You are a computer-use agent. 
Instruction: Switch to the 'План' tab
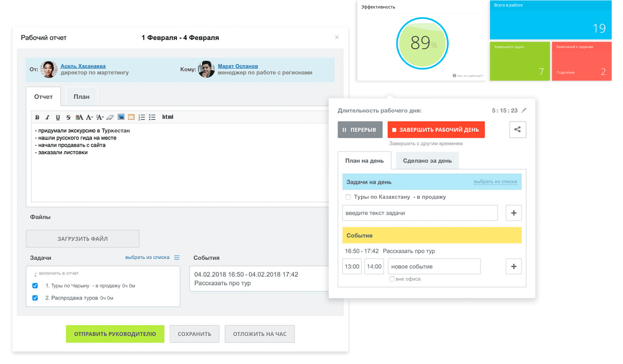[x=81, y=97]
